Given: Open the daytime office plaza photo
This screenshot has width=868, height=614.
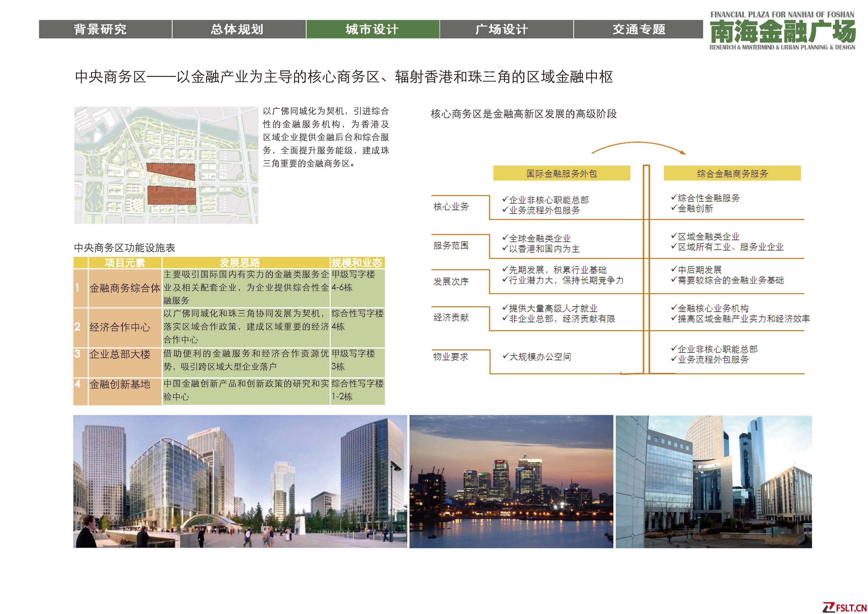Looking at the screenshot, I should click(x=240, y=481).
